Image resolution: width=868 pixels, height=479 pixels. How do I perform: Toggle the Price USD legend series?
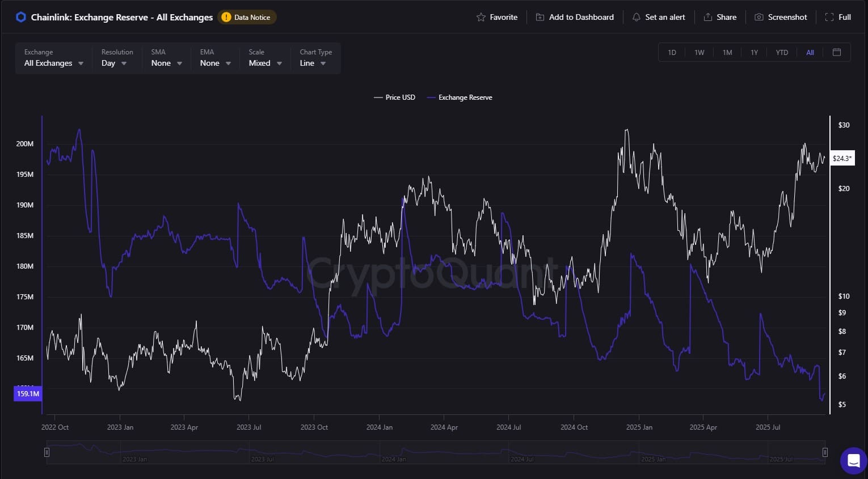tap(394, 98)
